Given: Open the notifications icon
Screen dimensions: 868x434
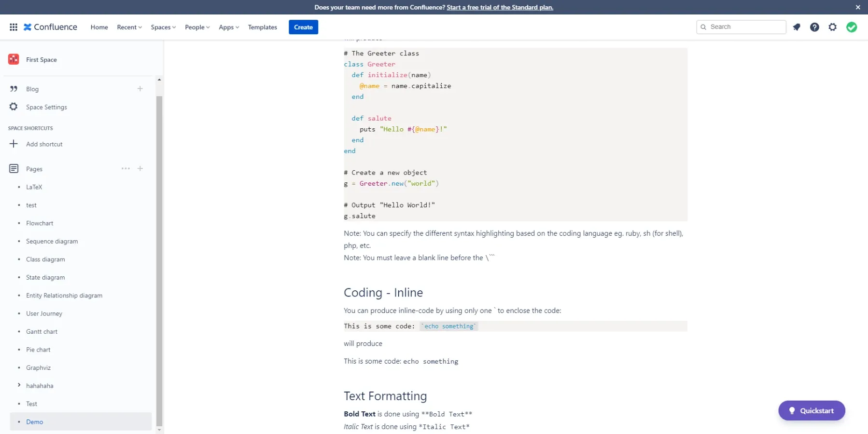Looking at the screenshot, I should coord(797,27).
